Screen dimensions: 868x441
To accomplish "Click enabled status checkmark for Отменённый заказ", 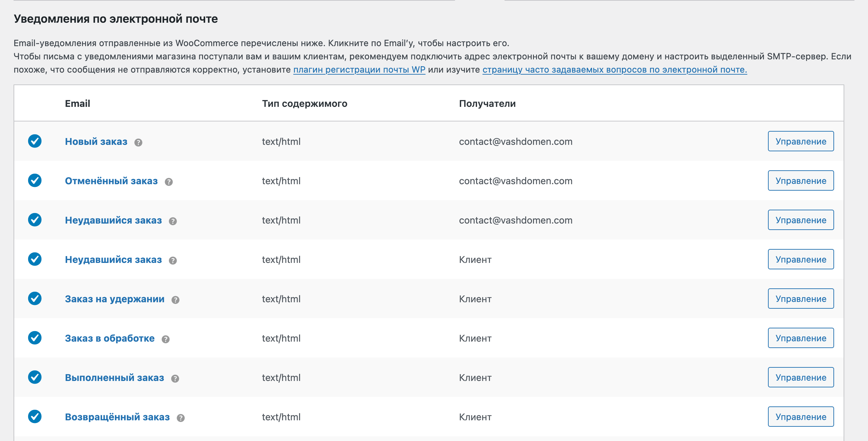I will click(x=35, y=180).
